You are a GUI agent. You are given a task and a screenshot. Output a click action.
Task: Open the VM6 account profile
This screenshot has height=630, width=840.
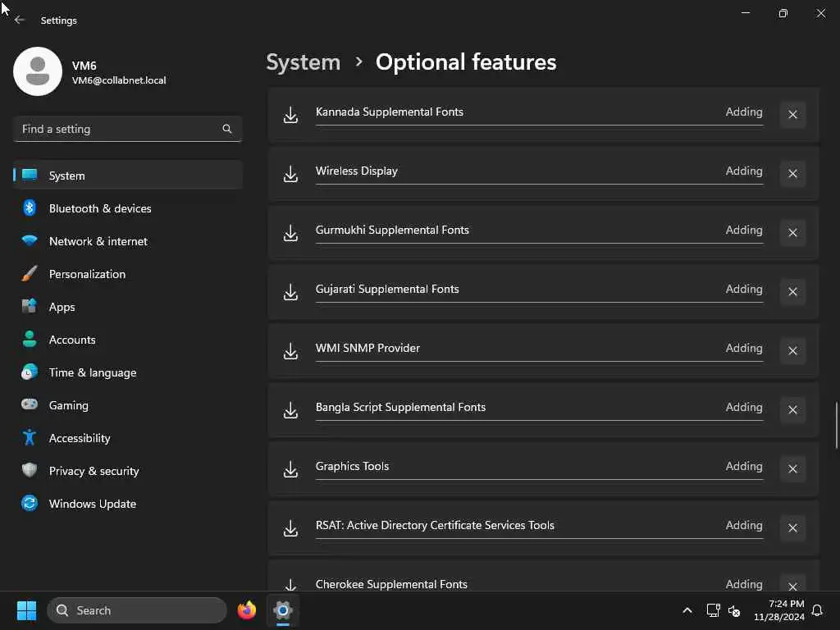pos(90,72)
